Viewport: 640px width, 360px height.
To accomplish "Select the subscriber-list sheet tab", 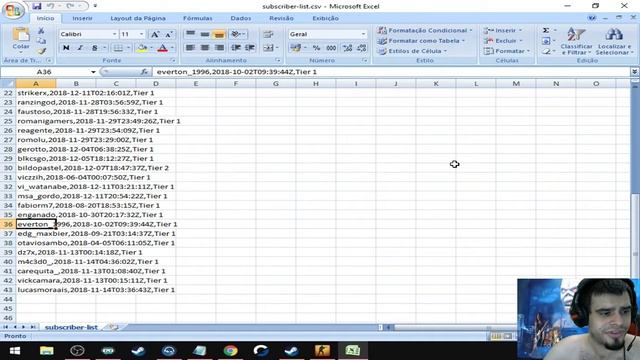I will click(x=71, y=327).
